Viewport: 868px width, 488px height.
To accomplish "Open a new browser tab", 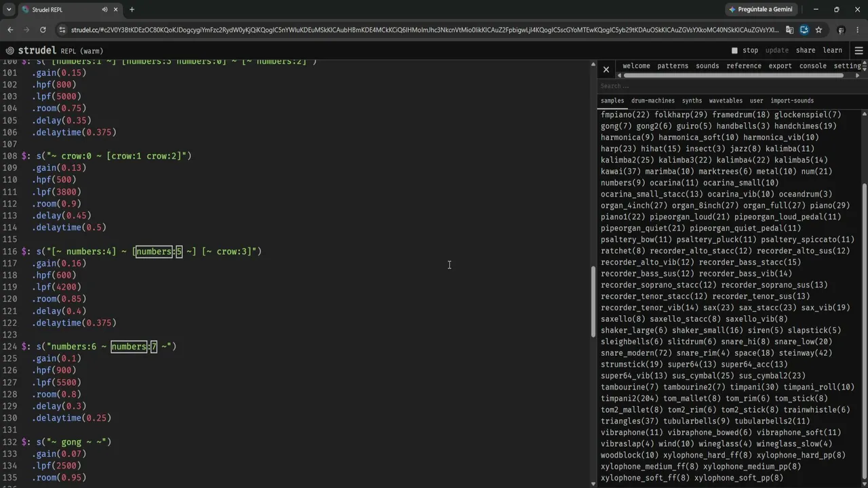I will [x=132, y=9].
